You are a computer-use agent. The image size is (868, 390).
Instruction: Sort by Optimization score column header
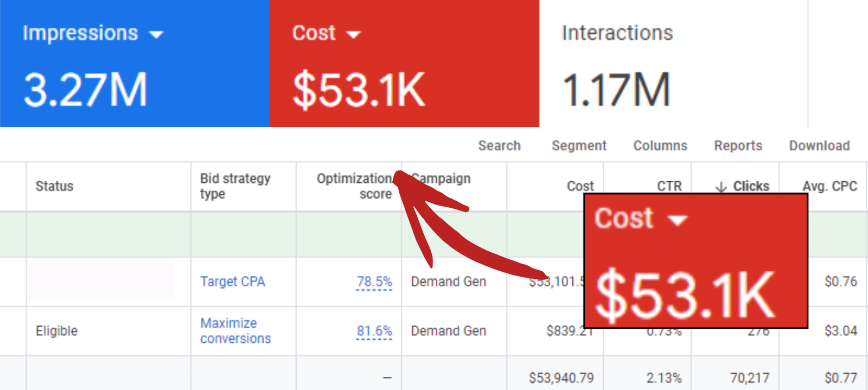(x=354, y=186)
